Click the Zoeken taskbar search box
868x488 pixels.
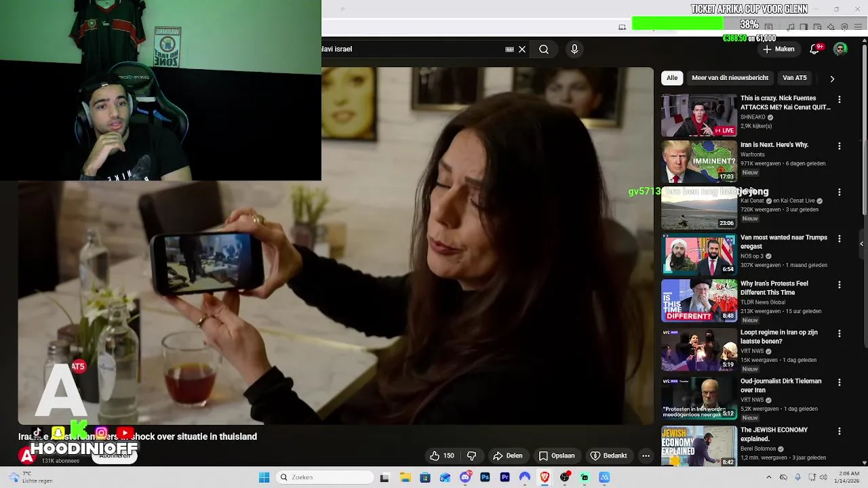(326, 477)
